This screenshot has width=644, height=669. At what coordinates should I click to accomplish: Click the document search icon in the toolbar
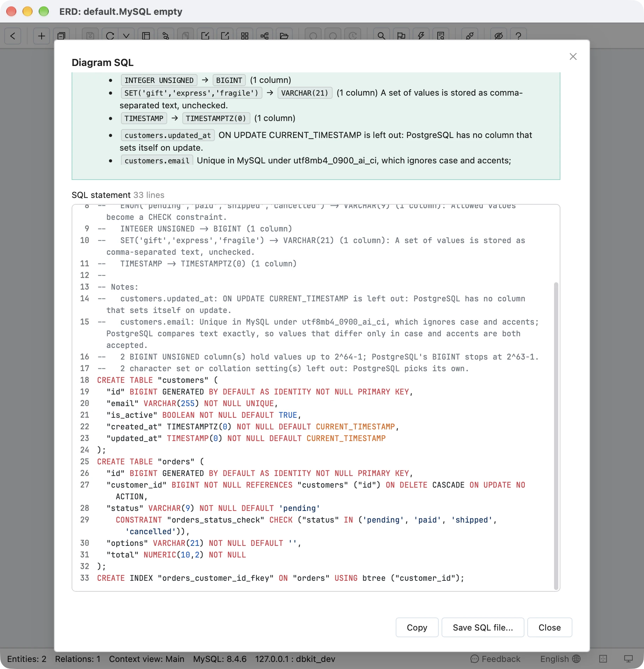coord(441,36)
